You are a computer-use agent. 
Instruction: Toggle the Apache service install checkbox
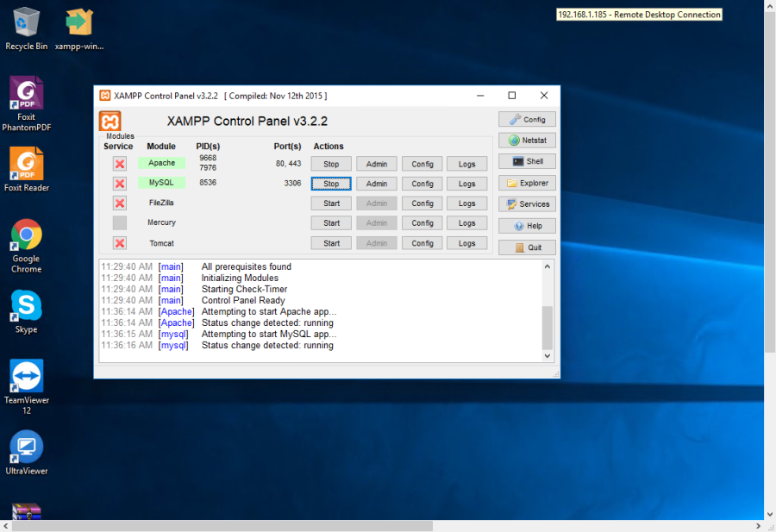[x=120, y=164]
